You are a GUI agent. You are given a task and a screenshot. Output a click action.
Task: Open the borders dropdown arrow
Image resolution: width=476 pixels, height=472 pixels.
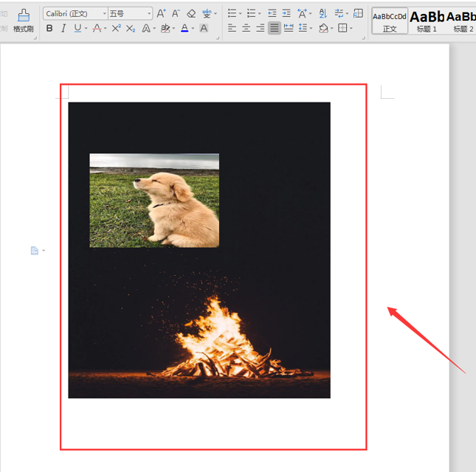pos(351,29)
